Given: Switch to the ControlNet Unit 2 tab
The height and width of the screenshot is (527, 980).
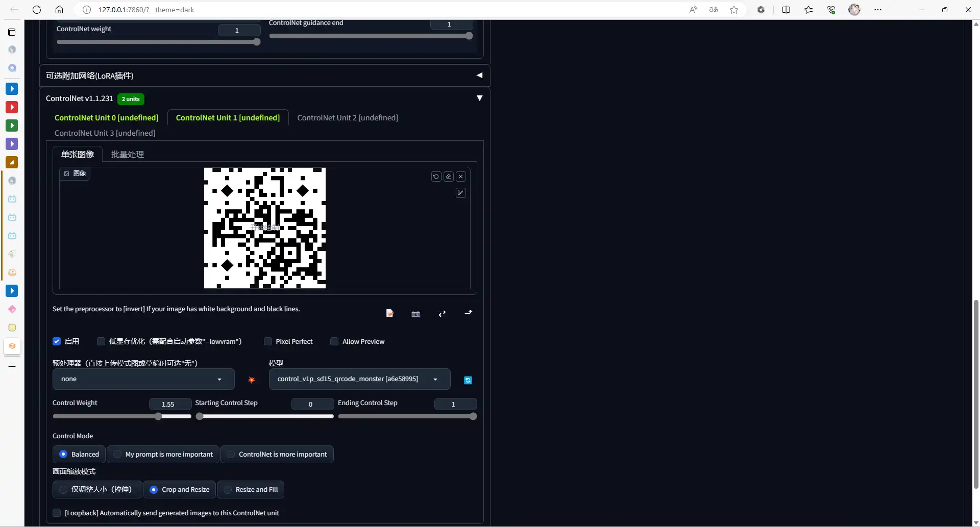Looking at the screenshot, I should point(348,117).
